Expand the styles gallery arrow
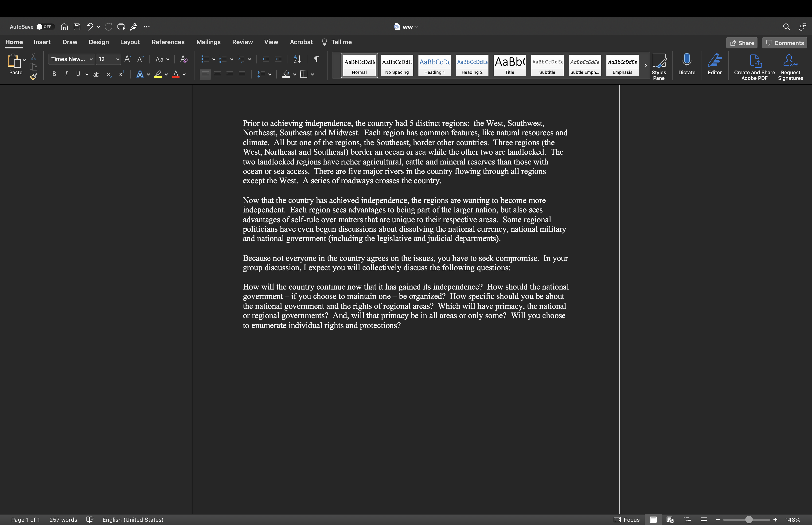This screenshot has height=525, width=812. pos(645,66)
